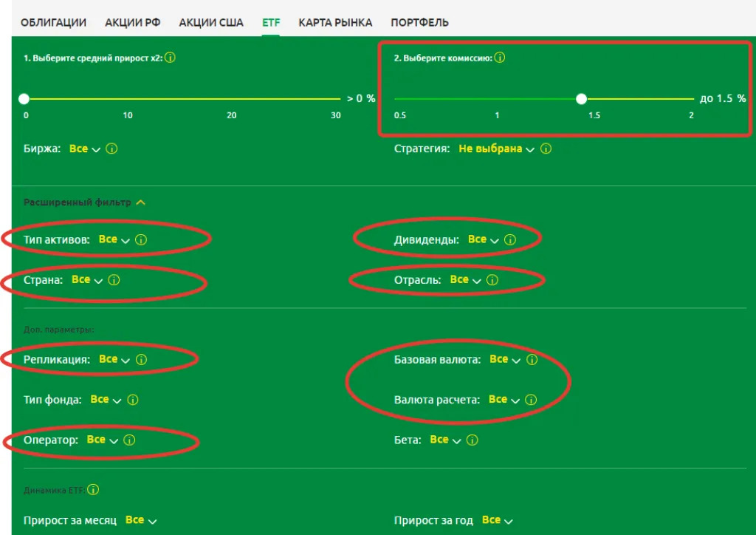Click info icon beside Стратегия dropdown
The width and height of the screenshot is (756, 535).
click(546, 149)
